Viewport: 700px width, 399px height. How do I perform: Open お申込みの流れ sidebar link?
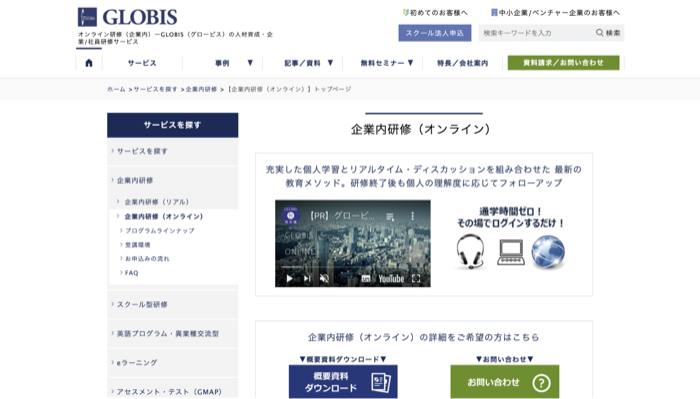[x=147, y=258]
